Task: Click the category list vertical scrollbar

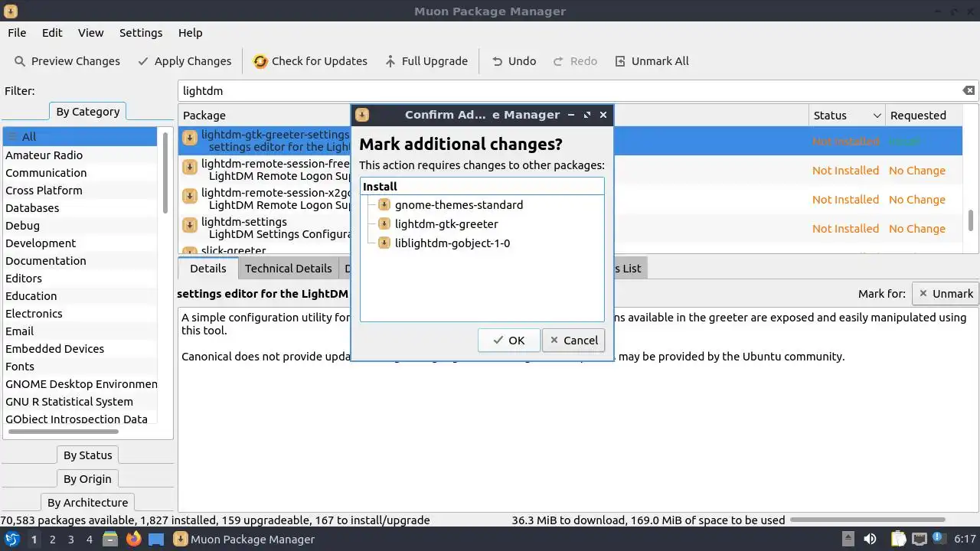Action: coord(165,174)
